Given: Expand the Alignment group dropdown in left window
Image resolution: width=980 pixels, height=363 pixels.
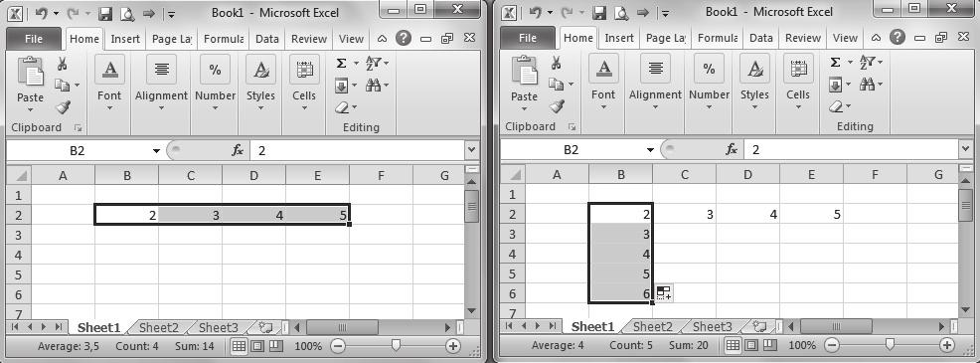Looking at the screenshot, I should pos(161,108).
